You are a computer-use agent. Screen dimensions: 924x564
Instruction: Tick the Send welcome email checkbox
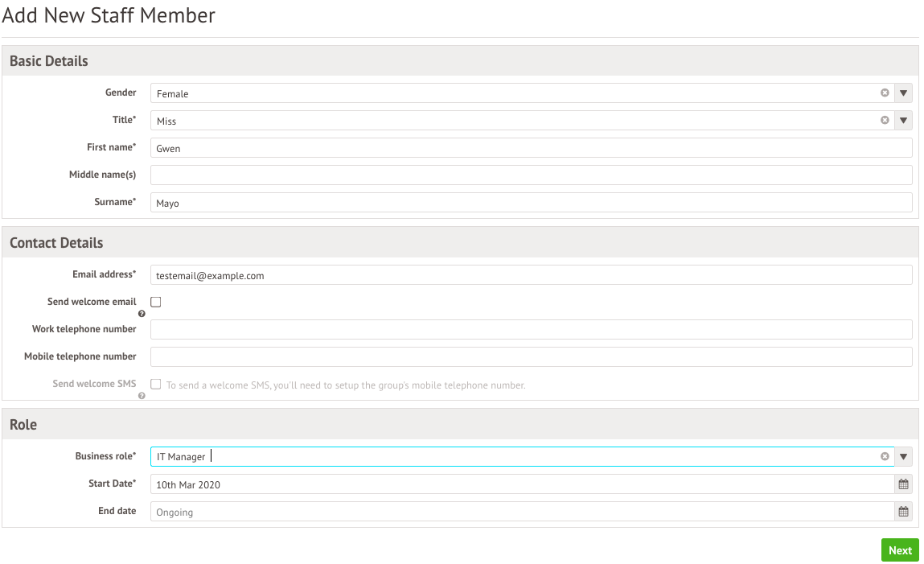[155, 303]
